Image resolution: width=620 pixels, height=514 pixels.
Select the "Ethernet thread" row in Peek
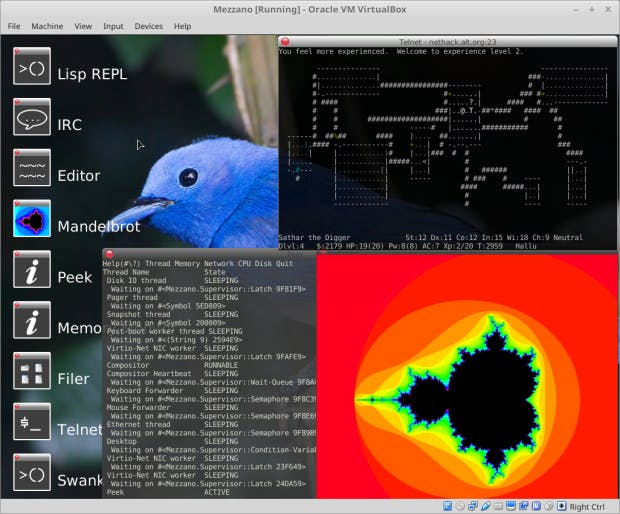[172, 425]
